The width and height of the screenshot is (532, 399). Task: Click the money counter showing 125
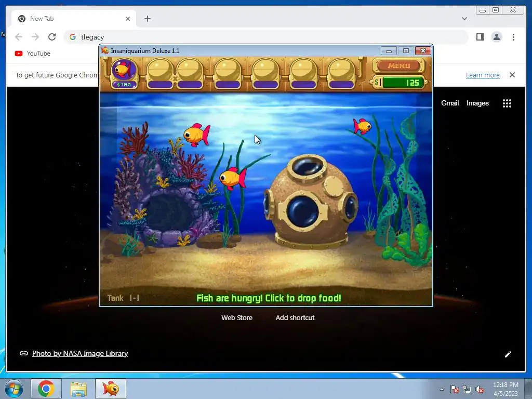[x=400, y=83]
